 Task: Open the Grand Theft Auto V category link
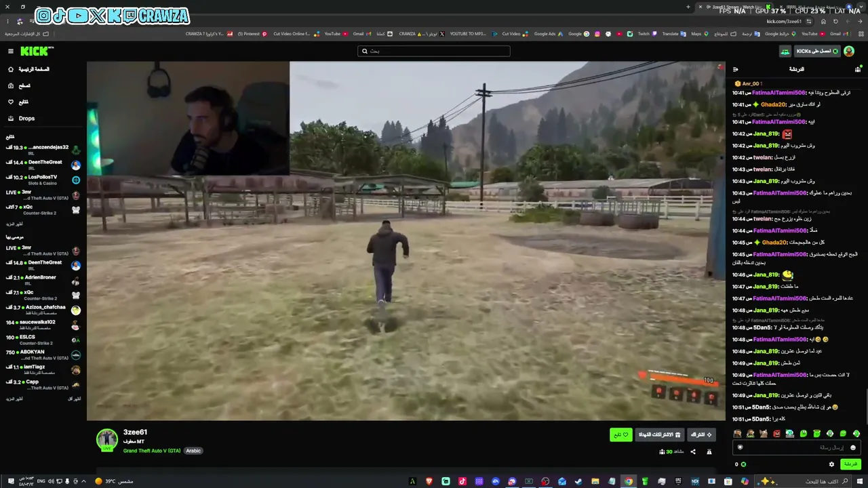tap(152, 451)
